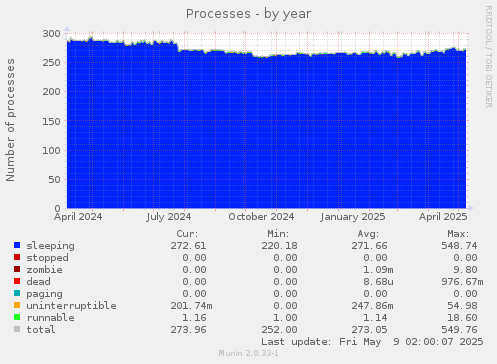Image resolution: width=497 pixels, height=364 pixels.
Task: Click dead maximum value 976.67m
Action: tap(462, 282)
